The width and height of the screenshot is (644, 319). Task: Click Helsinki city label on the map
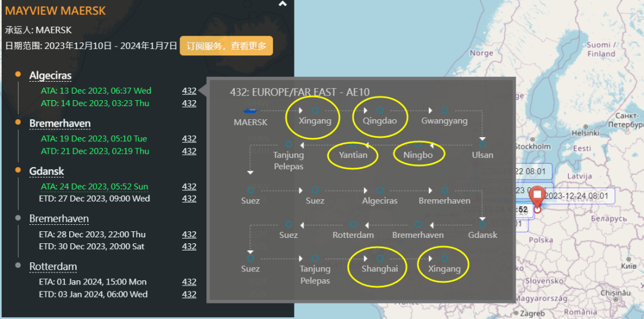pos(586,134)
